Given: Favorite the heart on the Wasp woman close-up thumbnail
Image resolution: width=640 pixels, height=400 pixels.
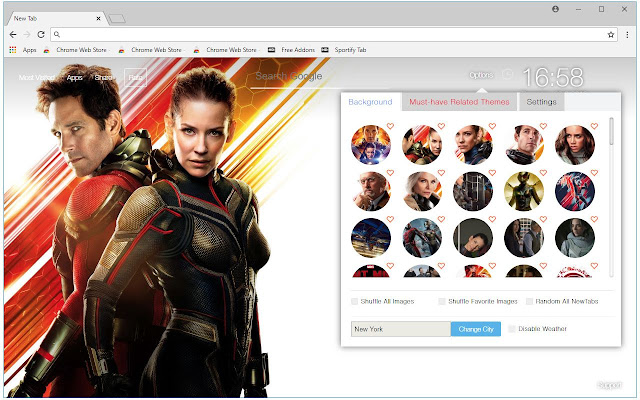Looking at the screenshot, I should pyautogui.click(x=492, y=126).
